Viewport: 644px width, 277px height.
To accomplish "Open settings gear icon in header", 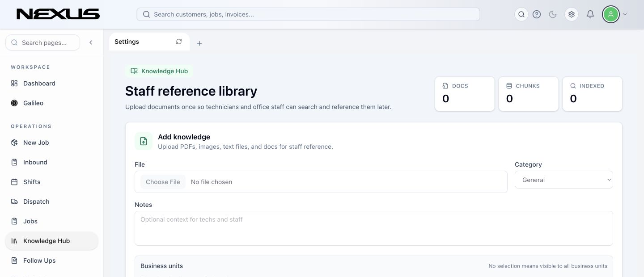I will pyautogui.click(x=572, y=14).
